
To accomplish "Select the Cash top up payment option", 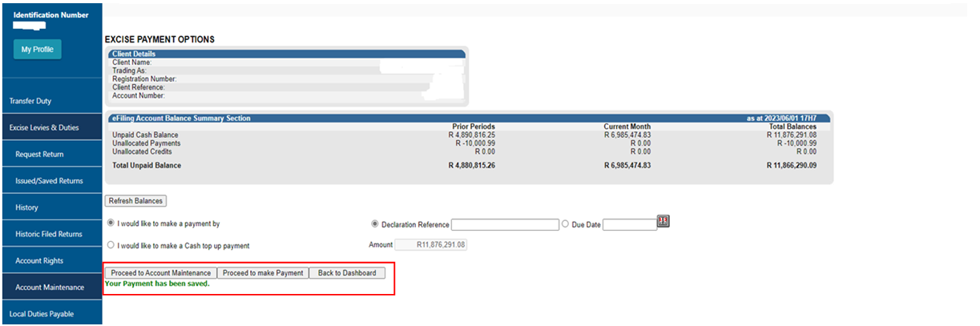I will click(111, 245).
